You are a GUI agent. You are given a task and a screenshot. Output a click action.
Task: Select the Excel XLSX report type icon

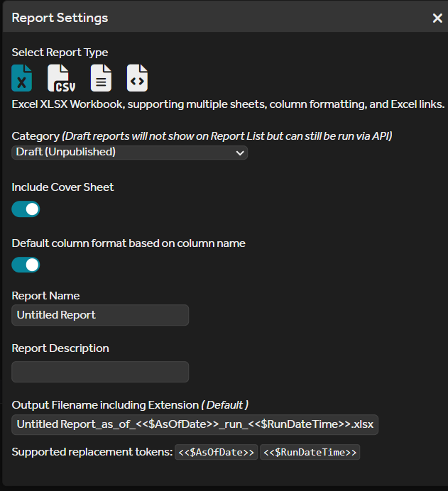coord(22,78)
